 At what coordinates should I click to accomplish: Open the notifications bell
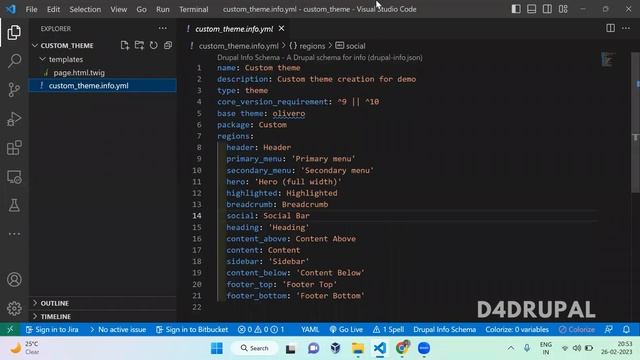pyautogui.click(x=626, y=329)
